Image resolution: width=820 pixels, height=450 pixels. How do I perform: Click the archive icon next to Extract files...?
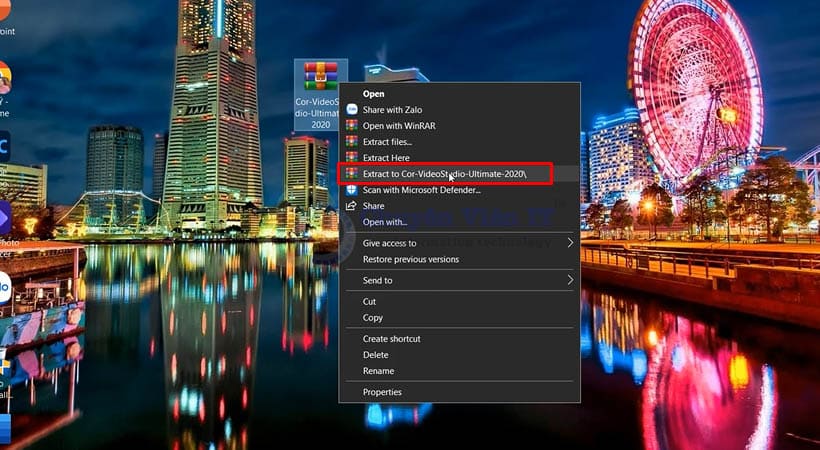pos(351,142)
